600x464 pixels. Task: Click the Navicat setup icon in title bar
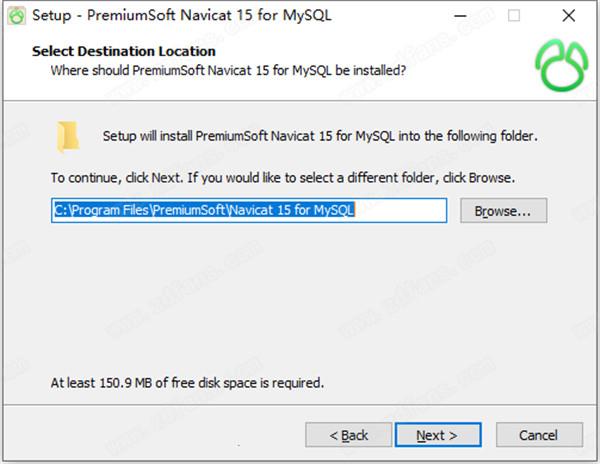coord(16,16)
